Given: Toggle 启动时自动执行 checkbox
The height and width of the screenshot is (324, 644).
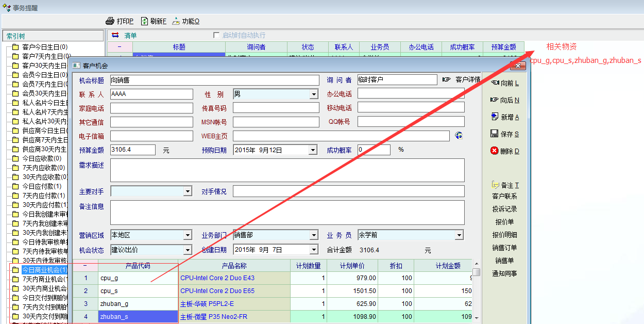Looking at the screenshot, I should (216, 35).
